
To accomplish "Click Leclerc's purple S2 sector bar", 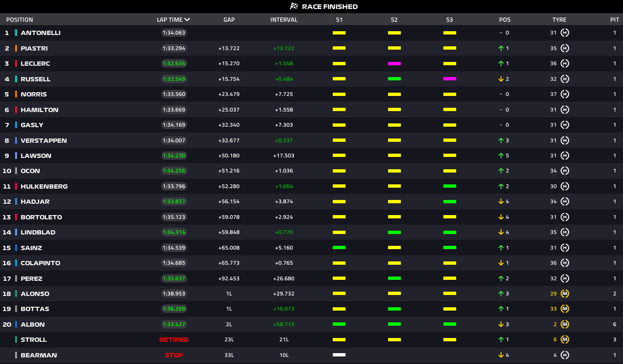I will tap(394, 63).
